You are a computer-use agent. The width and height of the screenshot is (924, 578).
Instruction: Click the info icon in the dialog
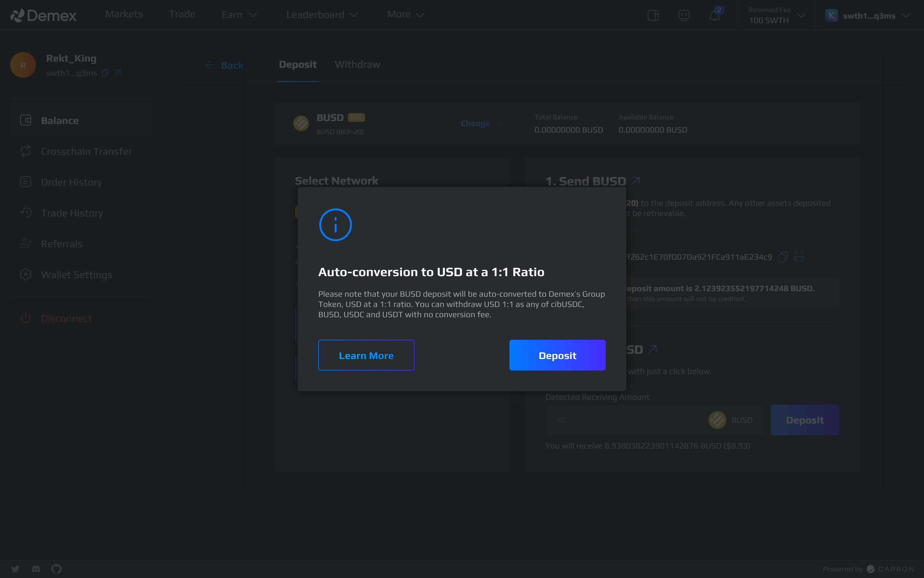(x=335, y=225)
